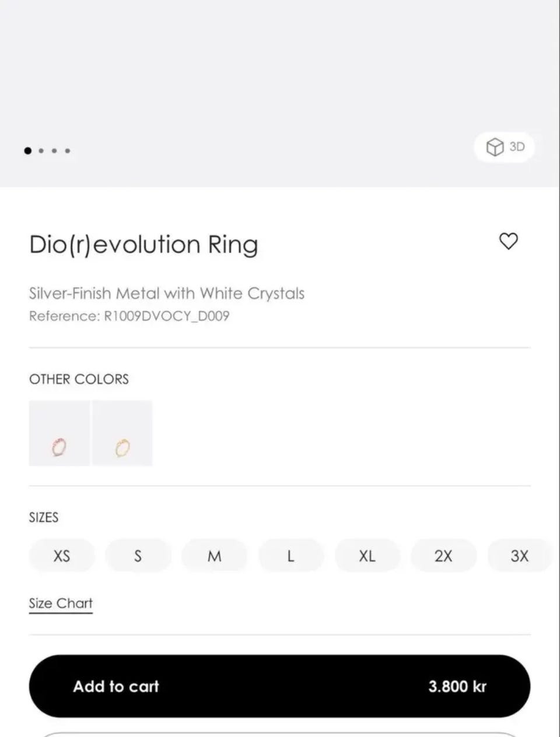560x737 pixels.
Task: Pick ring size XL
Action: 367,556
